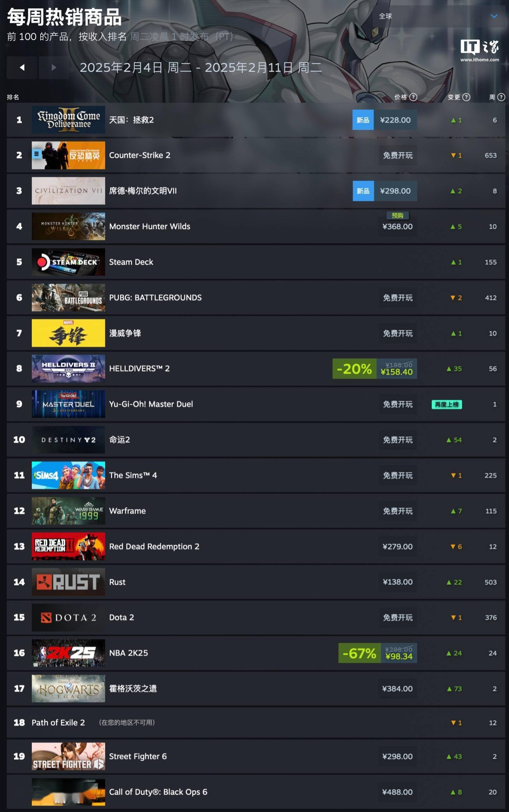This screenshot has width=509, height=812.
Task: Click the 新品 badge on Civilization VII row
Action: tap(363, 191)
